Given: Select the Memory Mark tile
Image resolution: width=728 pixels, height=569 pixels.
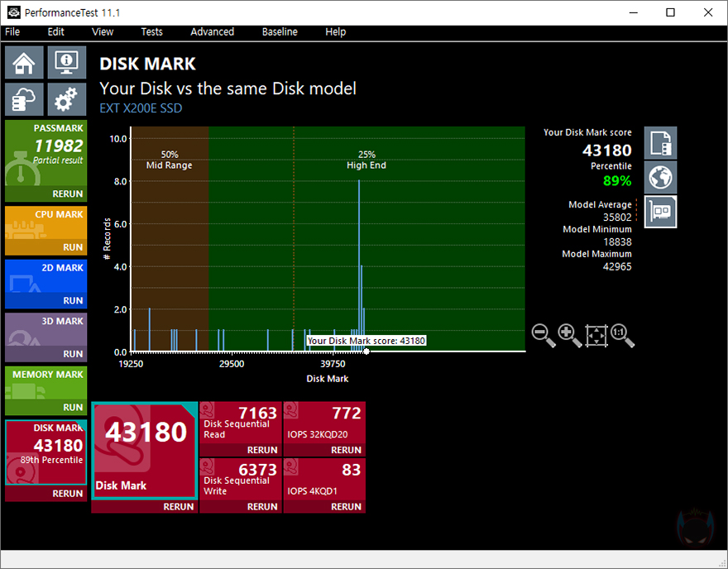Looking at the screenshot, I should pyautogui.click(x=46, y=383).
